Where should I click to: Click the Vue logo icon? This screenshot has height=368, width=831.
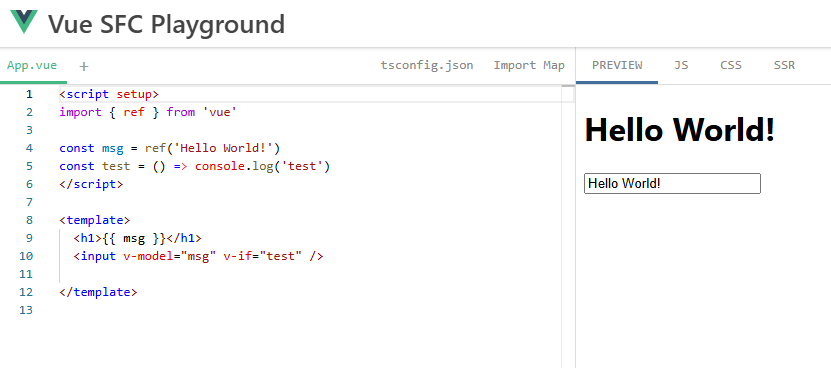pos(24,22)
